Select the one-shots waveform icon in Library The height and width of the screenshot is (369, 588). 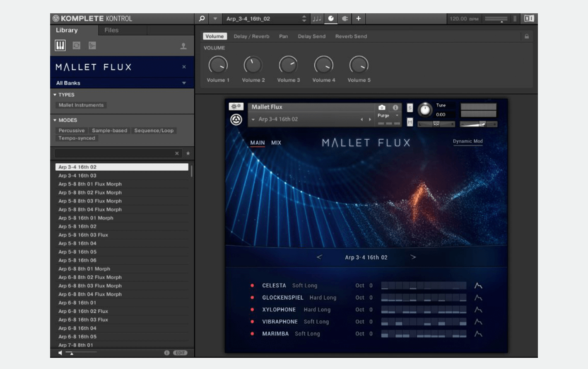[x=92, y=46]
